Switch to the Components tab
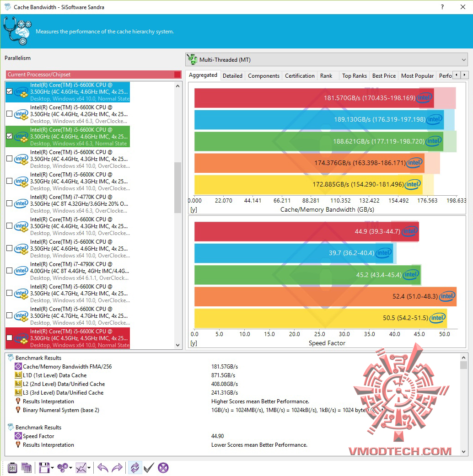Screen dimensions: 473x476 pos(263,76)
